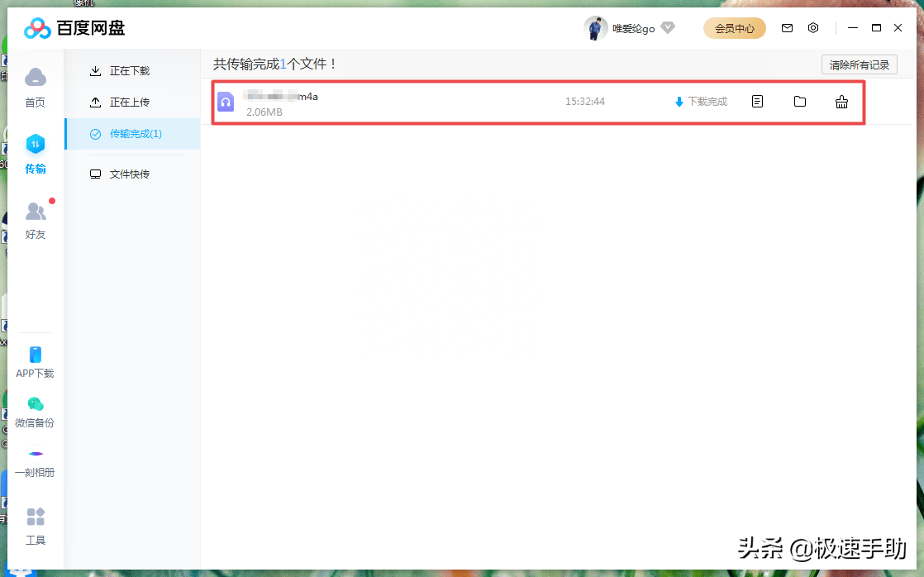Click the user profile avatar

[595, 28]
